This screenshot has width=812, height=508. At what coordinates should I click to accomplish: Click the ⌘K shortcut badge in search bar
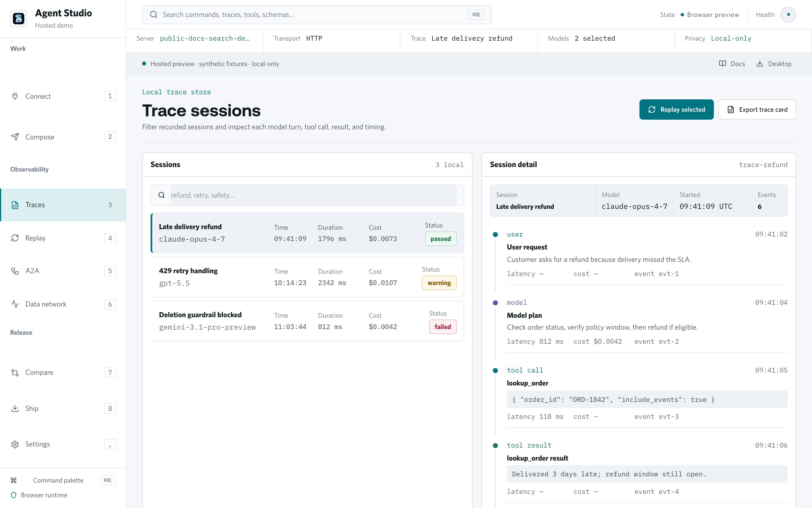point(476,14)
